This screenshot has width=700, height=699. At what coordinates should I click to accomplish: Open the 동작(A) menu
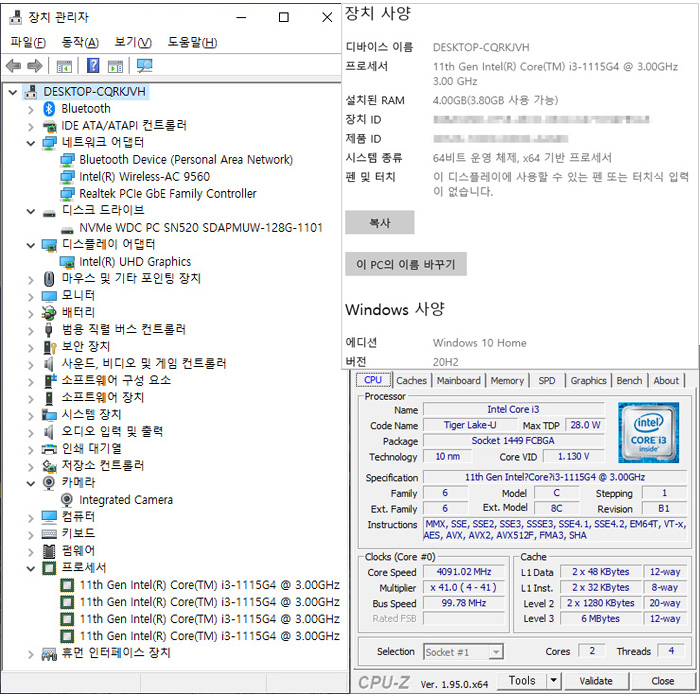(80, 42)
